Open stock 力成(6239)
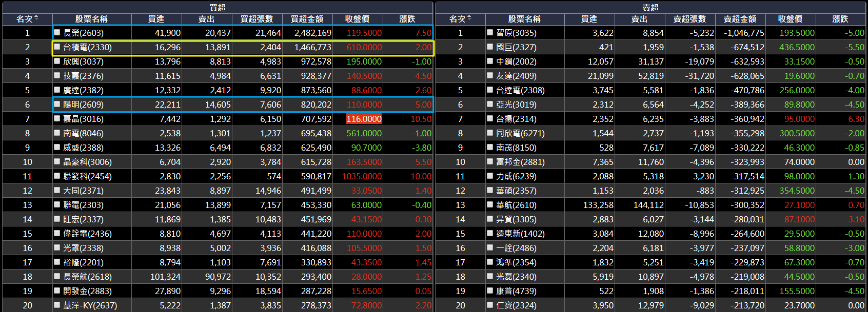868x312 pixels. click(x=516, y=176)
